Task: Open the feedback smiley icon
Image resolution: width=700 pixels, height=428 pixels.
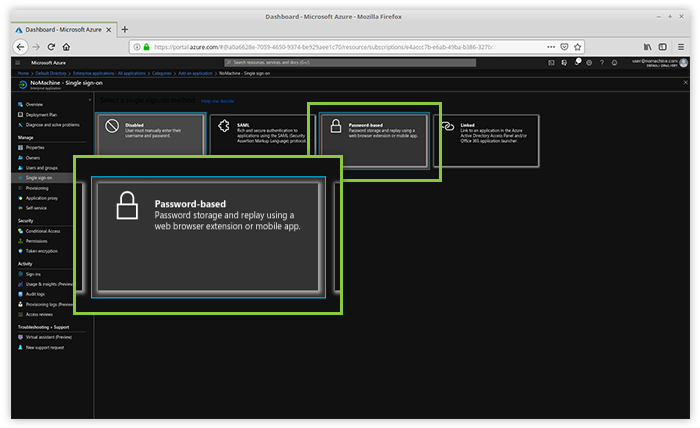Action: tap(614, 63)
